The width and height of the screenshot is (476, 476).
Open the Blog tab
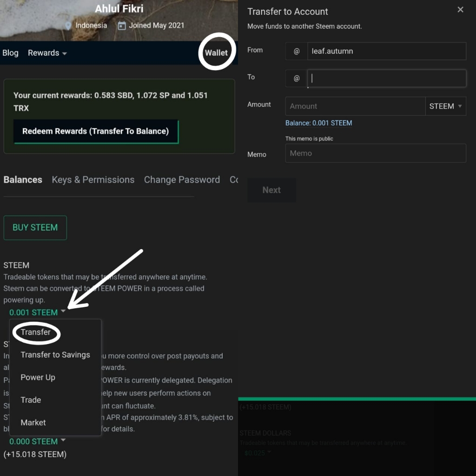tap(10, 53)
